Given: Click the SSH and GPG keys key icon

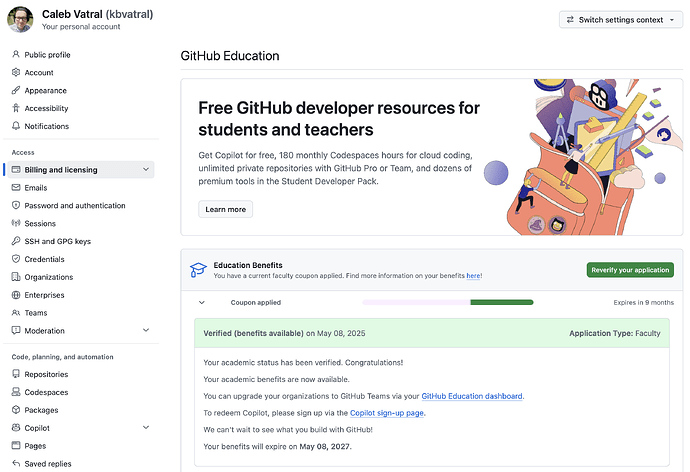Looking at the screenshot, I should point(16,241).
